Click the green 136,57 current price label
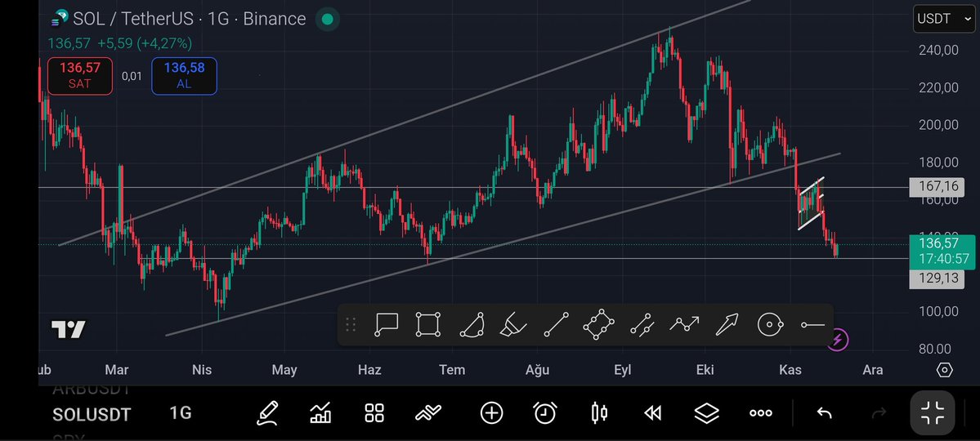The height and width of the screenshot is (441, 980). pyautogui.click(x=941, y=252)
